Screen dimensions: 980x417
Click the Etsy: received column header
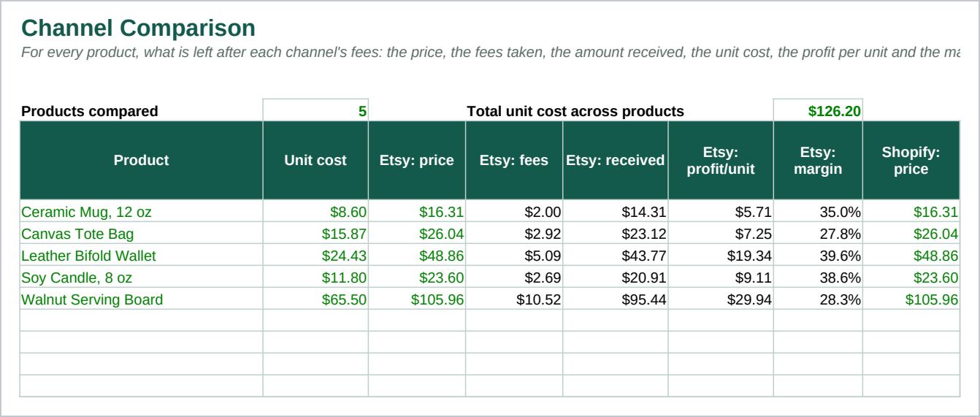click(x=616, y=160)
